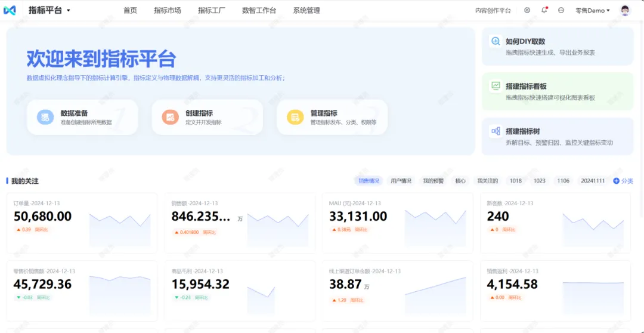Open the 数据准备 card
This screenshot has height=333, width=644.
pos(82,117)
